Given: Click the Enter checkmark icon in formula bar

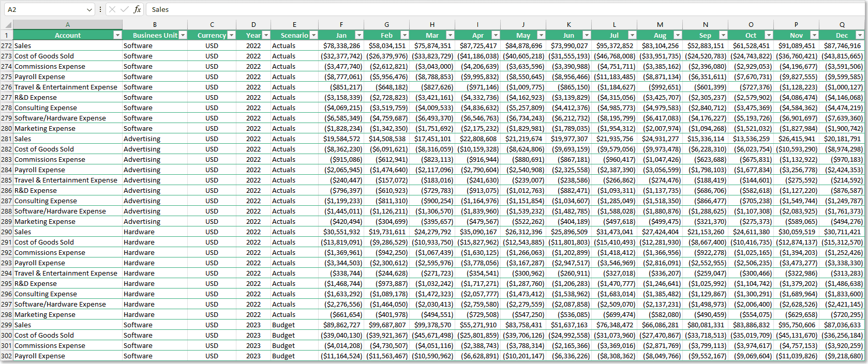Looking at the screenshot, I should click(125, 9).
